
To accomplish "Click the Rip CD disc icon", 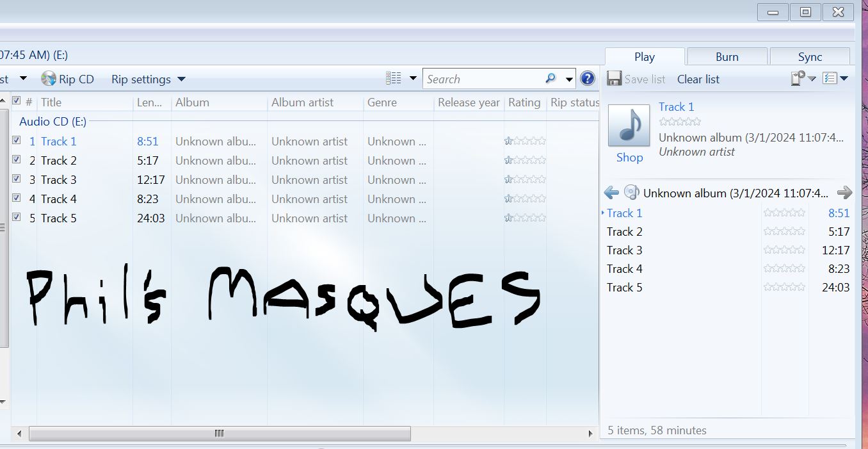I will 49,79.
